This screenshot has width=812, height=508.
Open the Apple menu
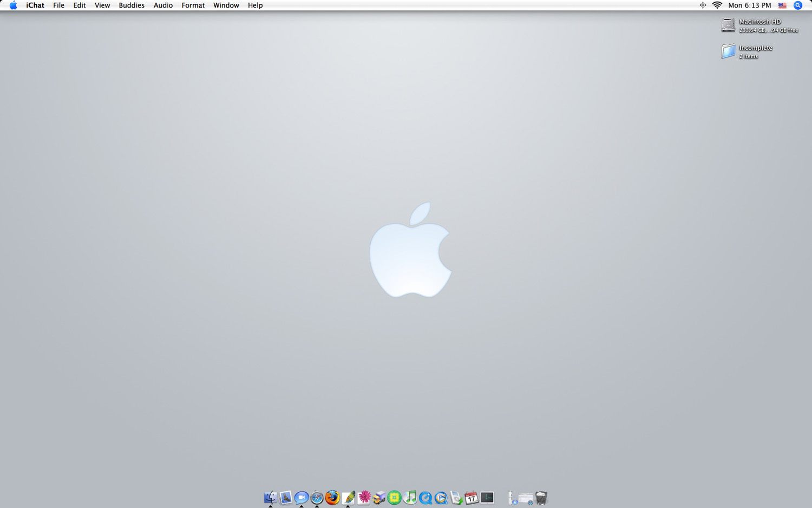coord(13,5)
